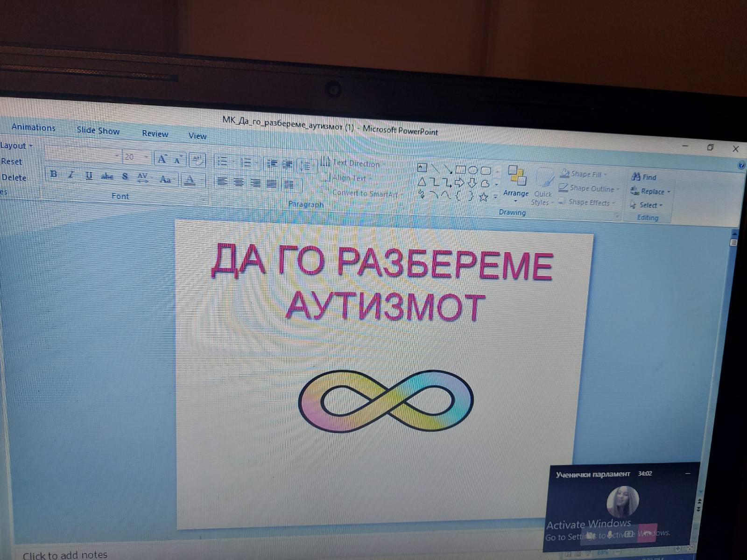Select the five-point star shape
Screen dimensions: 747x560
[483, 197]
